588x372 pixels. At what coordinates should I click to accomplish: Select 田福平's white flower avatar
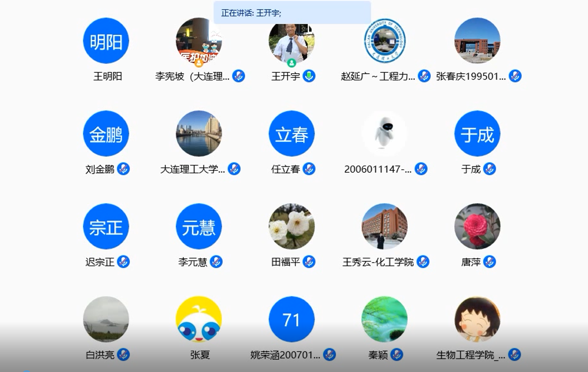(x=291, y=226)
